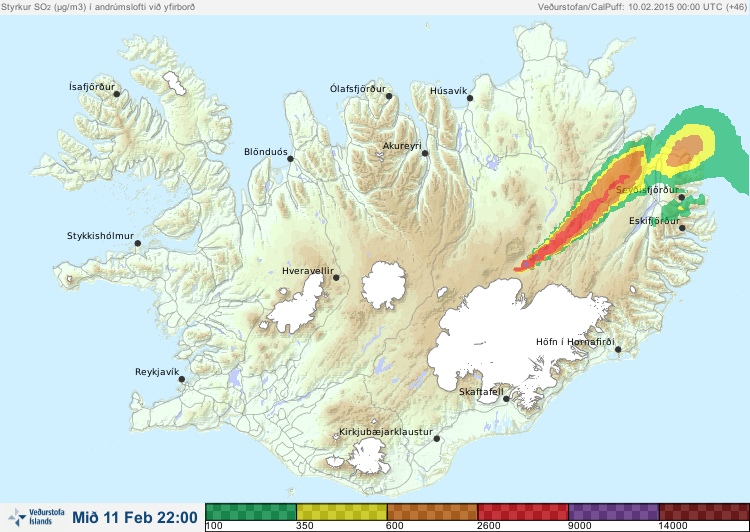
Task: Click the Eskifjörður text label
Action: point(654,221)
